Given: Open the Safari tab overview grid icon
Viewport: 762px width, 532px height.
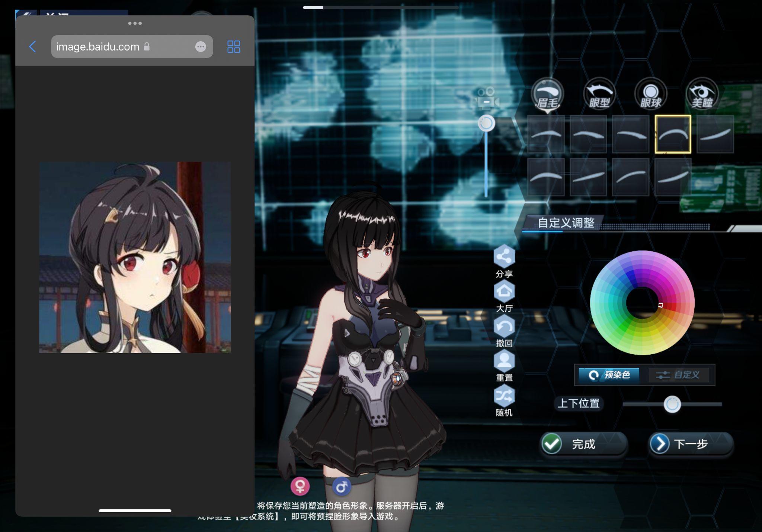Looking at the screenshot, I should pos(234,47).
